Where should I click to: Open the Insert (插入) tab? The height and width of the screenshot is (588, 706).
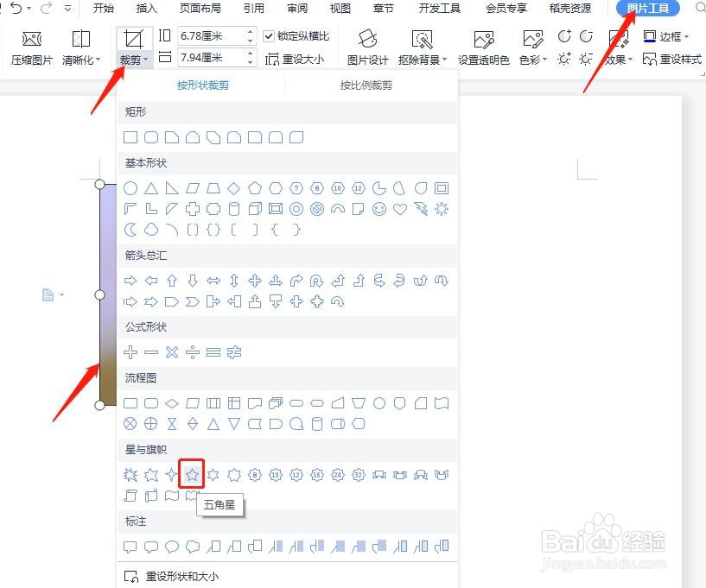(146, 8)
